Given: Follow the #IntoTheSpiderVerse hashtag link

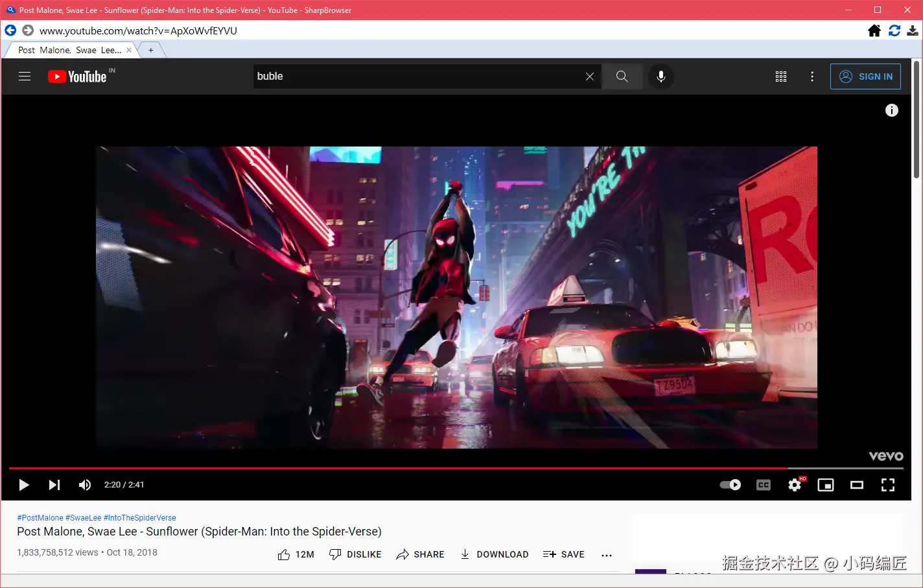Looking at the screenshot, I should coord(139,517).
